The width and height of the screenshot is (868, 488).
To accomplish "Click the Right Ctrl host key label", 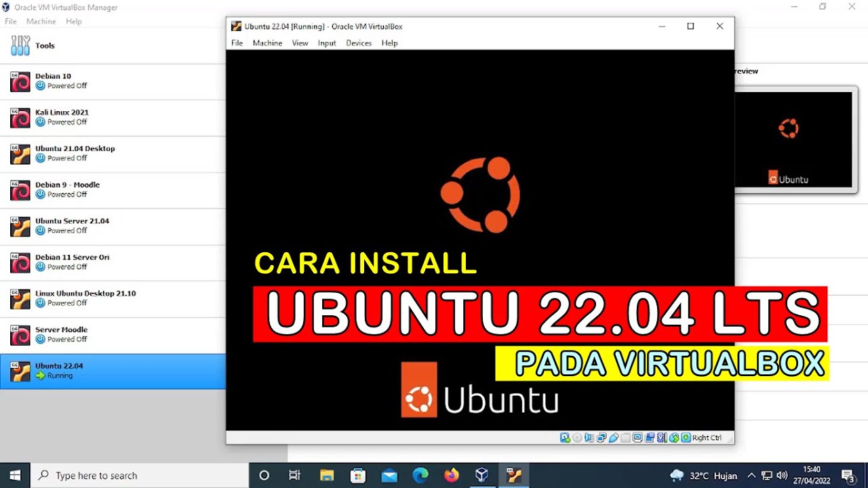I will pos(707,438).
